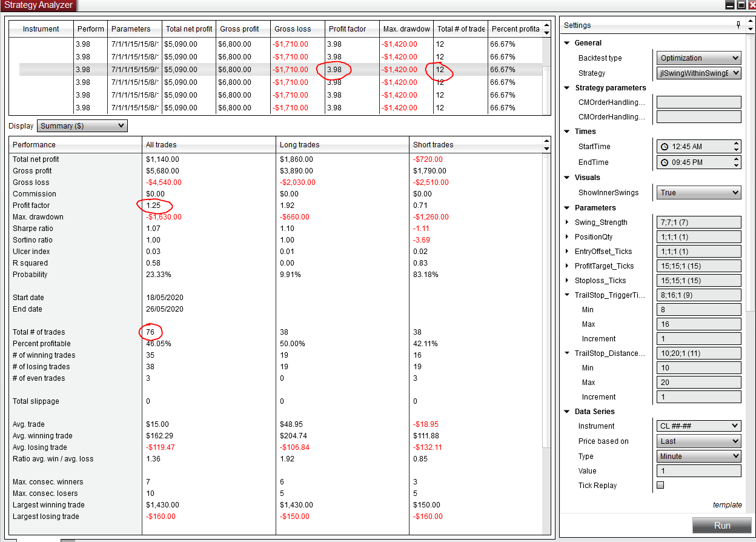Open the Display dropdown showing Summary ($)
This screenshot has width=756, height=542.
82,125
